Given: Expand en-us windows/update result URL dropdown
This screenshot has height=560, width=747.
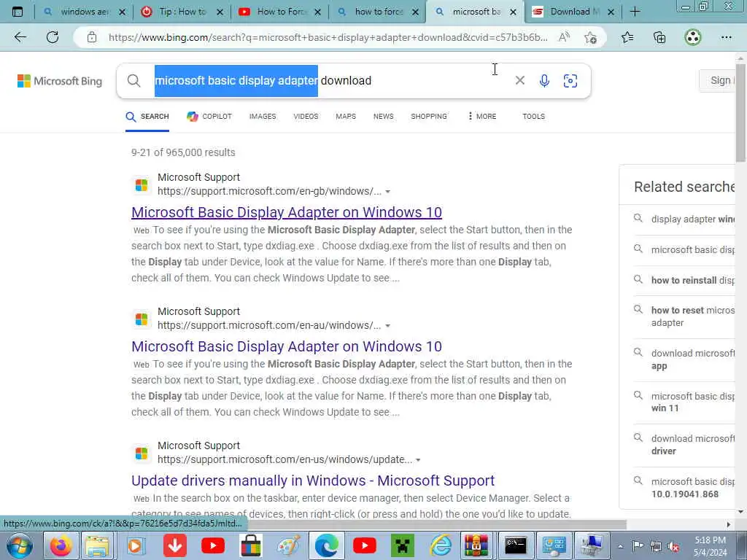Looking at the screenshot, I should (418, 460).
